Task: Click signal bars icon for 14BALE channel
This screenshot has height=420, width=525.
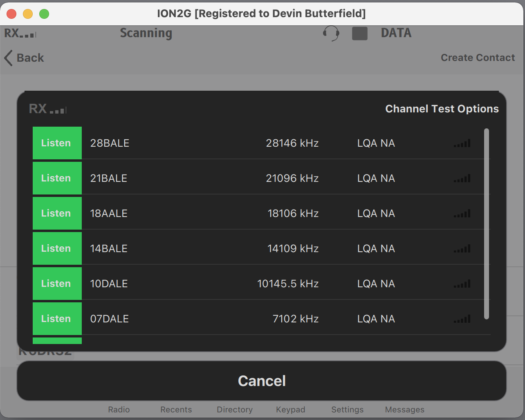Action: (462, 249)
